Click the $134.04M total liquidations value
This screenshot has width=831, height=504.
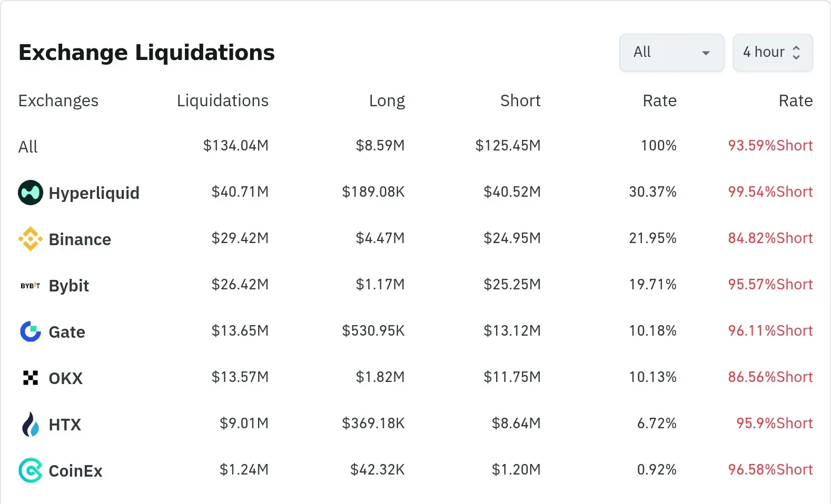coord(235,146)
